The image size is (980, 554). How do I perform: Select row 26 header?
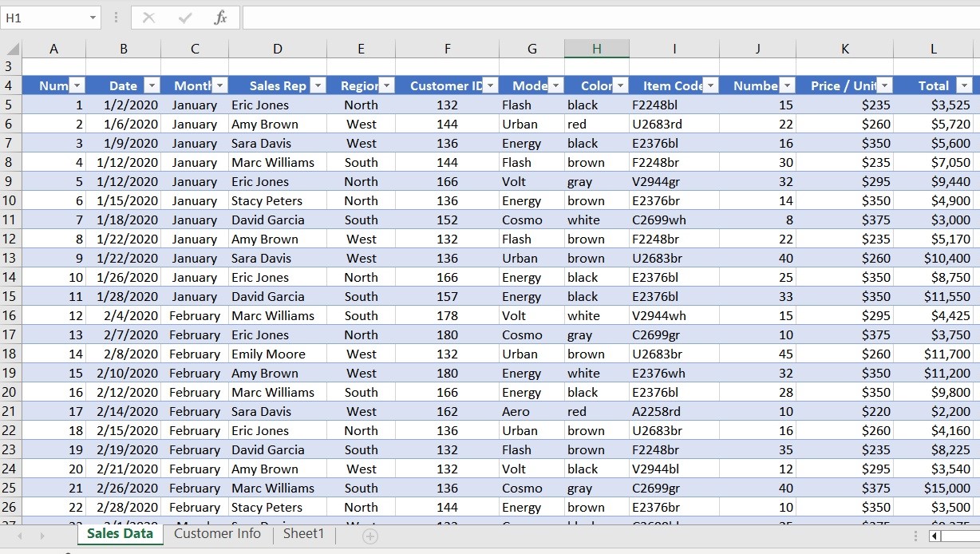click(10, 507)
